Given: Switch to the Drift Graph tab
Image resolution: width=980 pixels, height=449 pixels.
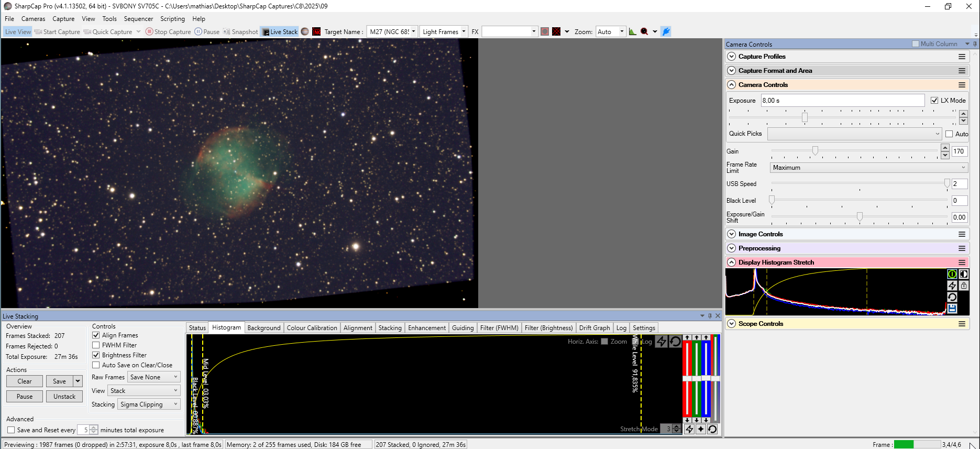Looking at the screenshot, I should pyautogui.click(x=594, y=328).
